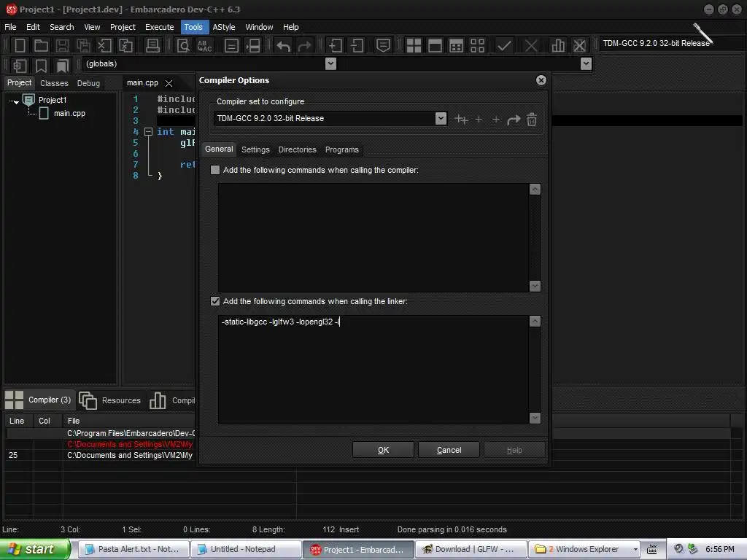Click the Replace AB-AC toolbar icon

tap(204, 46)
